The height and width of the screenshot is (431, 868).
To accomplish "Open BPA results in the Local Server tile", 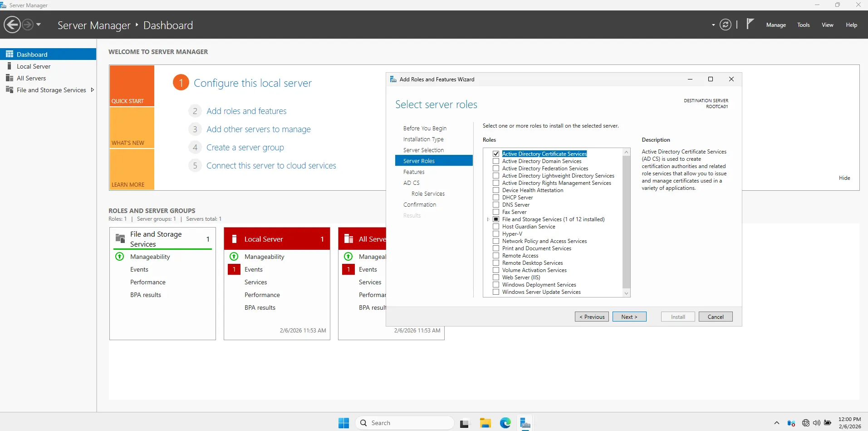I will (x=260, y=307).
